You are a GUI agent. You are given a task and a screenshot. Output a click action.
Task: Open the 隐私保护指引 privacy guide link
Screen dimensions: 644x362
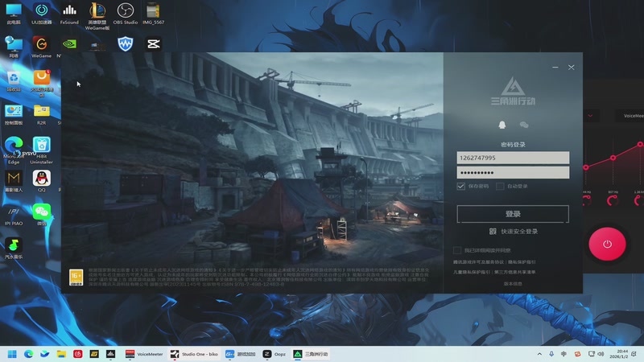tap(522, 262)
